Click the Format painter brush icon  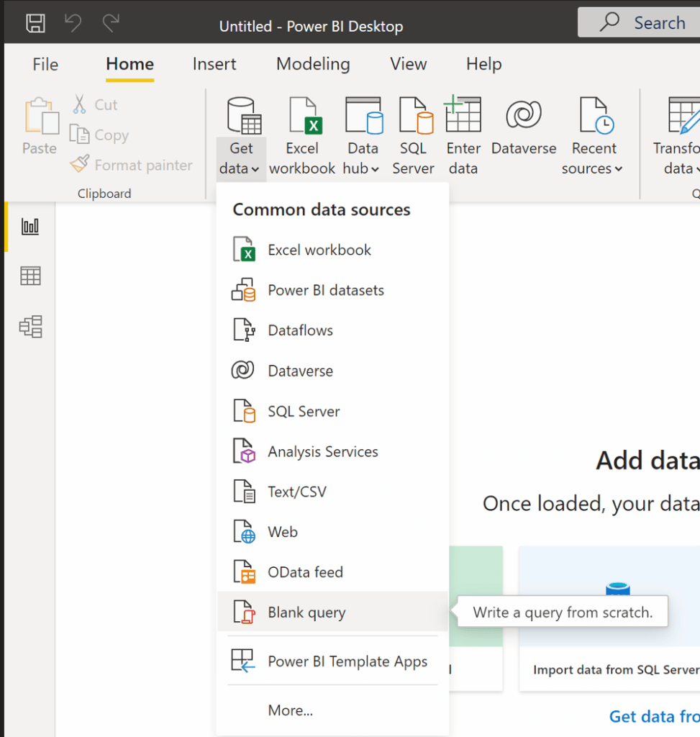[79, 164]
